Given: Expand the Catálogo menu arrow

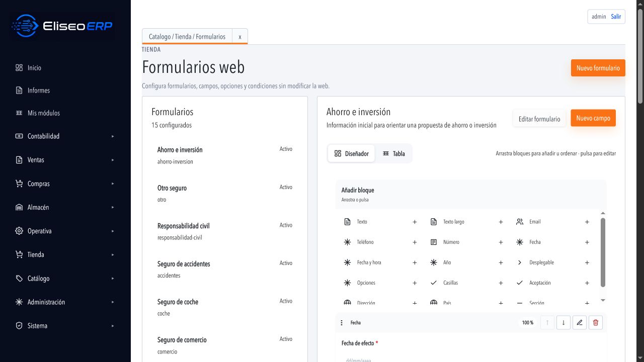Looking at the screenshot, I should click(x=113, y=278).
